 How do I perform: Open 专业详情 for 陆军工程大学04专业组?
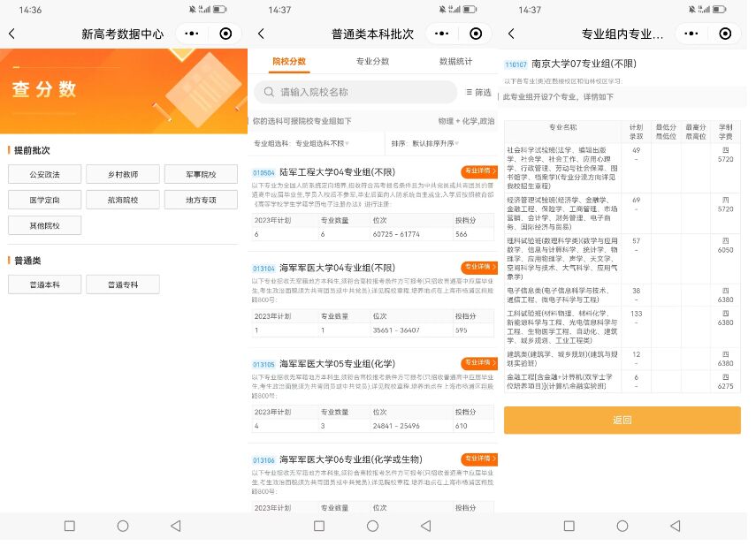[478, 171]
